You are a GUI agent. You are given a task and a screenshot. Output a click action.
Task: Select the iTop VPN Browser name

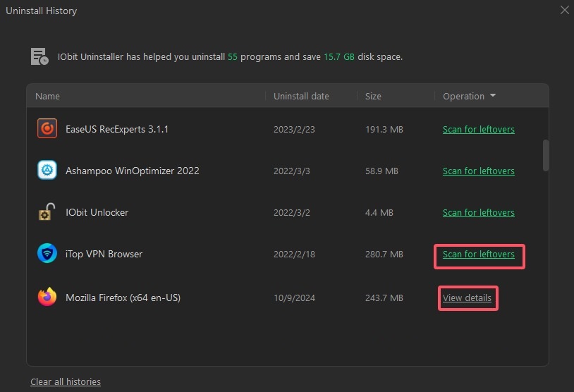pyautogui.click(x=104, y=254)
